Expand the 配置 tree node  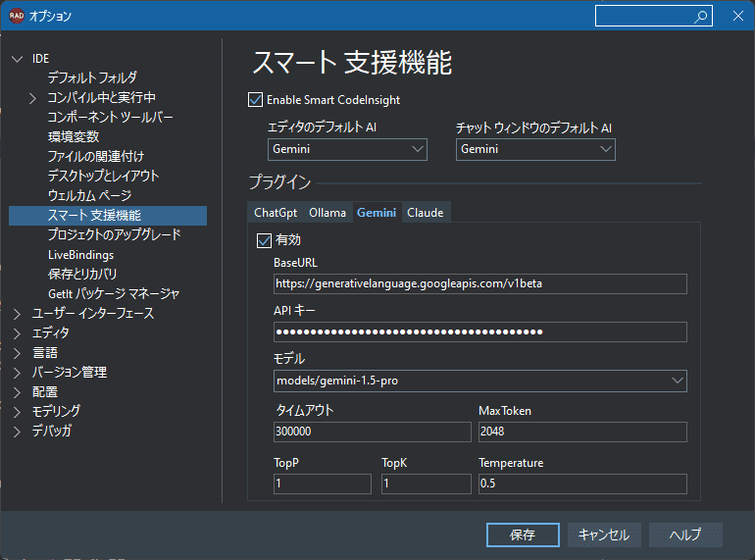[18, 392]
